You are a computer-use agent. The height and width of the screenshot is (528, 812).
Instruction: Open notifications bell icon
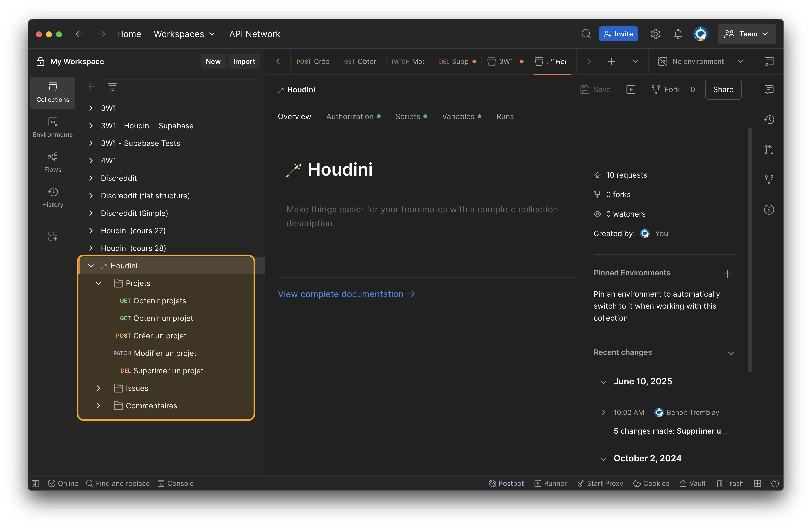[x=678, y=34]
